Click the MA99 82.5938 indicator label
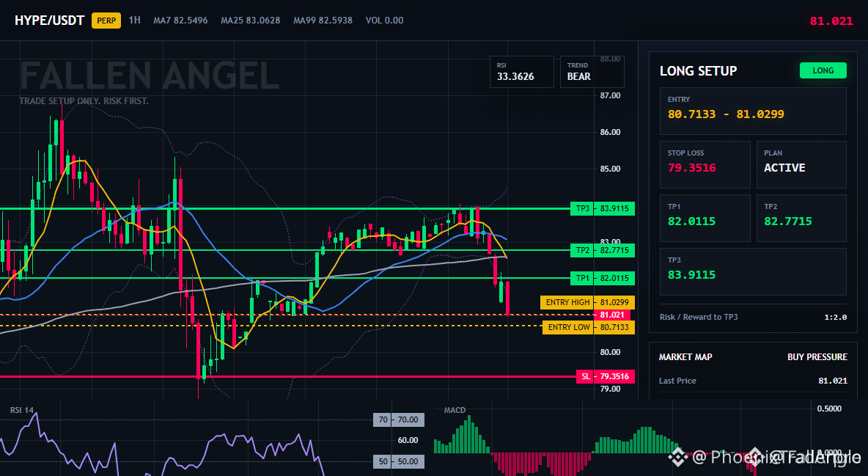Image resolution: width=868 pixels, height=476 pixels. click(323, 21)
